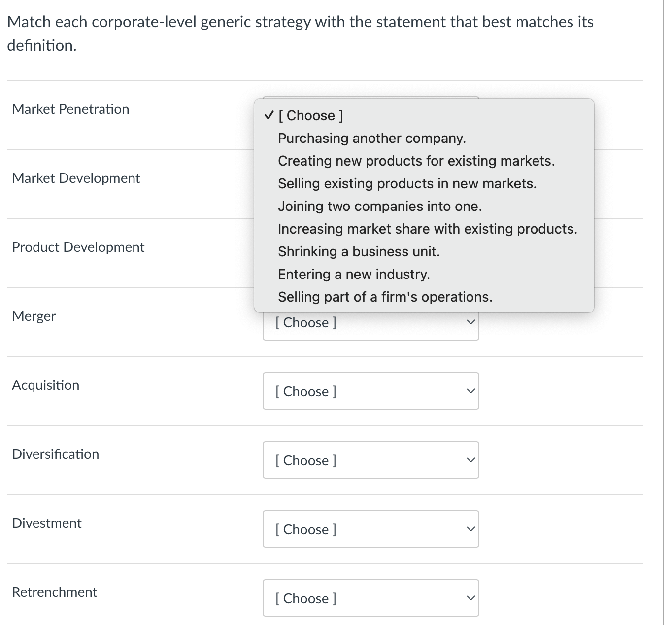Select "Joining two companies into one." option

coord(380,206)
